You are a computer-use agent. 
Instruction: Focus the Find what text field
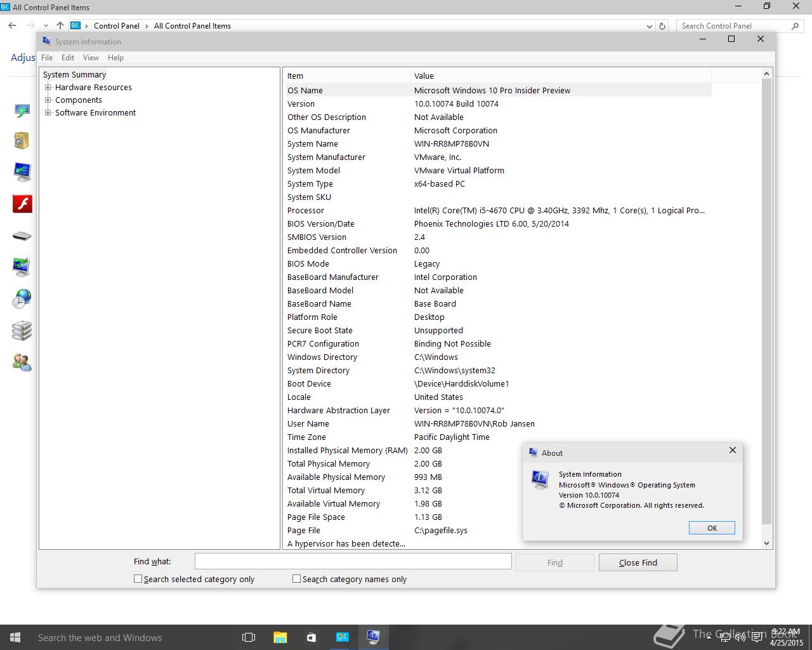[x=353, y=561]
